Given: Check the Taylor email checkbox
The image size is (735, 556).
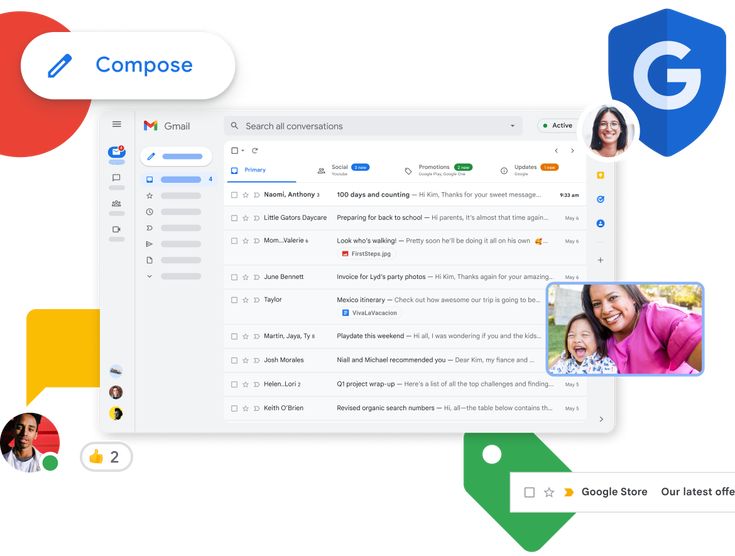Looking at the screenshot, I should pos(234,300).
